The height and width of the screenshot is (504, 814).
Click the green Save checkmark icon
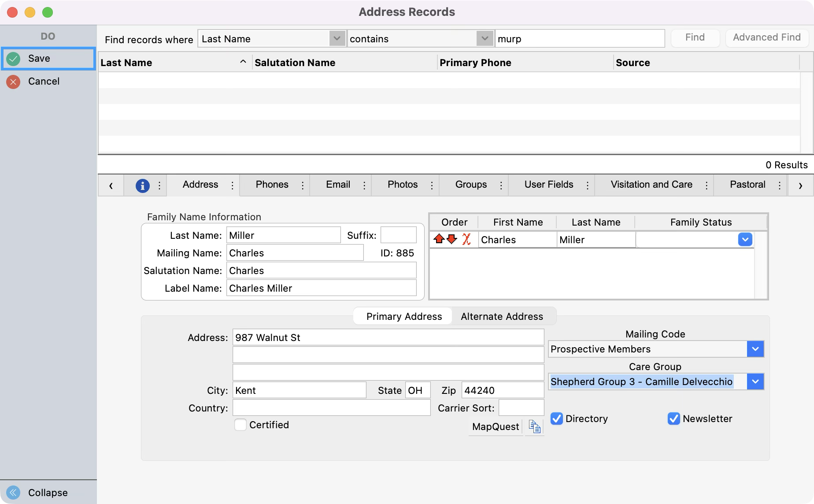coord(14,59)
